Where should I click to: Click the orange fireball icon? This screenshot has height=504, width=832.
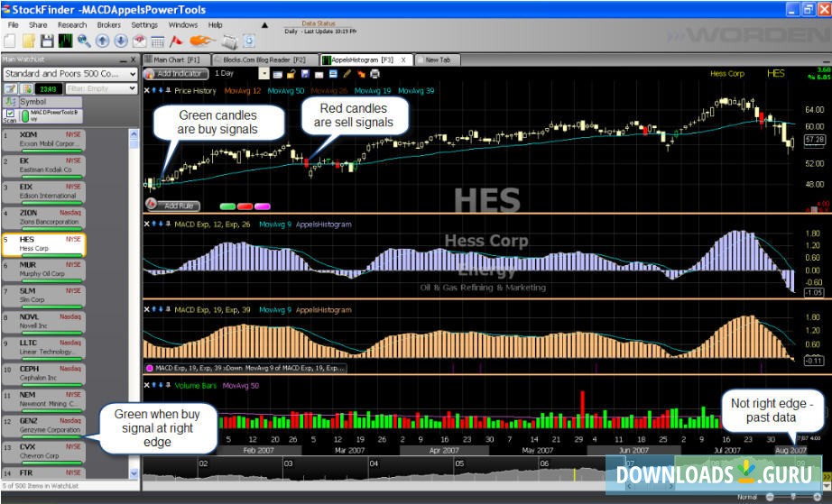pos(201,41)
